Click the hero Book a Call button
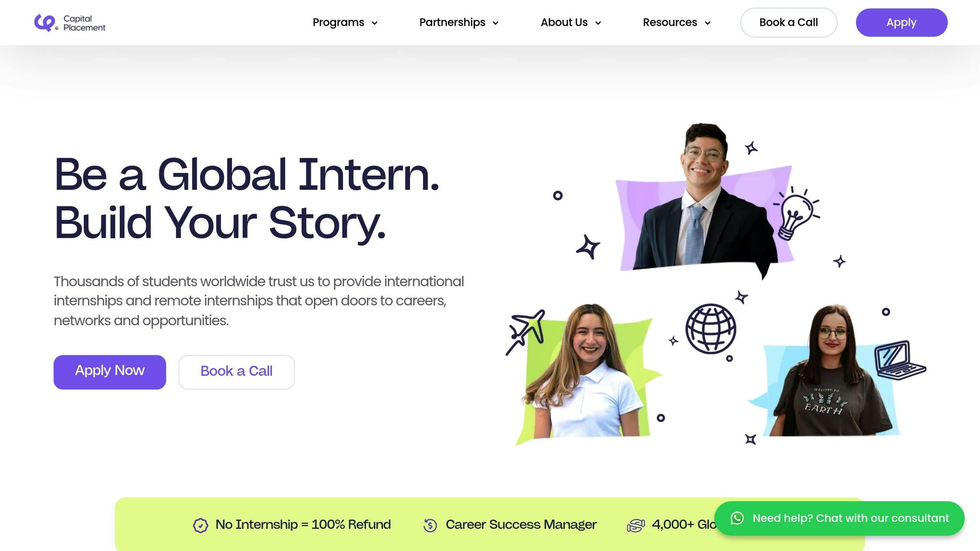This screenshot has width=980, height=551. tap(236, 372)
